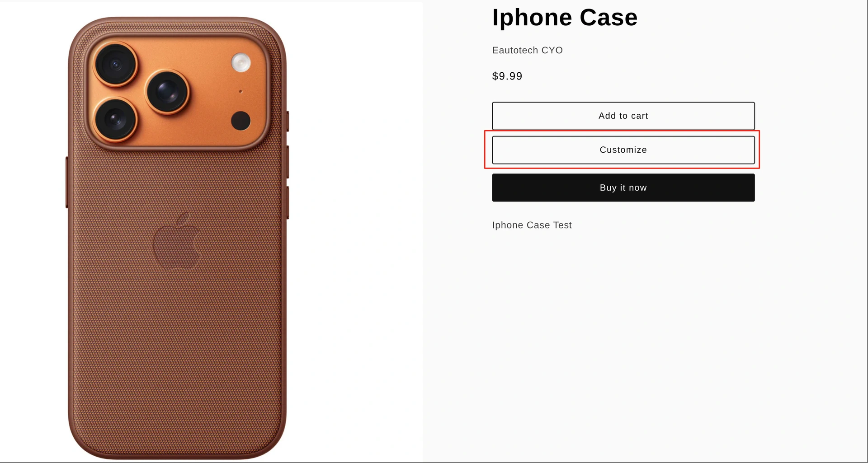Click the Iphone Case Test description

(532, 225)
